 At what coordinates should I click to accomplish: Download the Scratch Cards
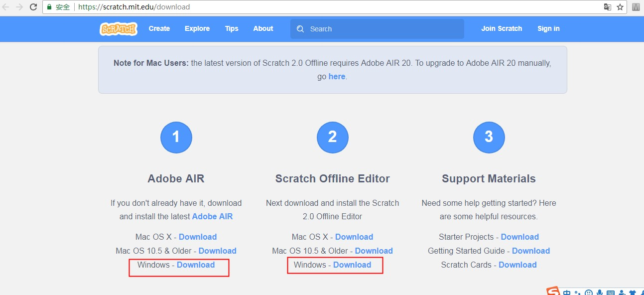pos(517,265)
